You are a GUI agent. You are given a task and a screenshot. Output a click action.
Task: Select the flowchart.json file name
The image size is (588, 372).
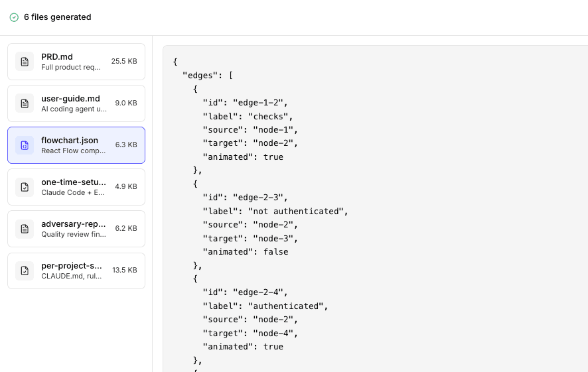click(x=70, y=141)
